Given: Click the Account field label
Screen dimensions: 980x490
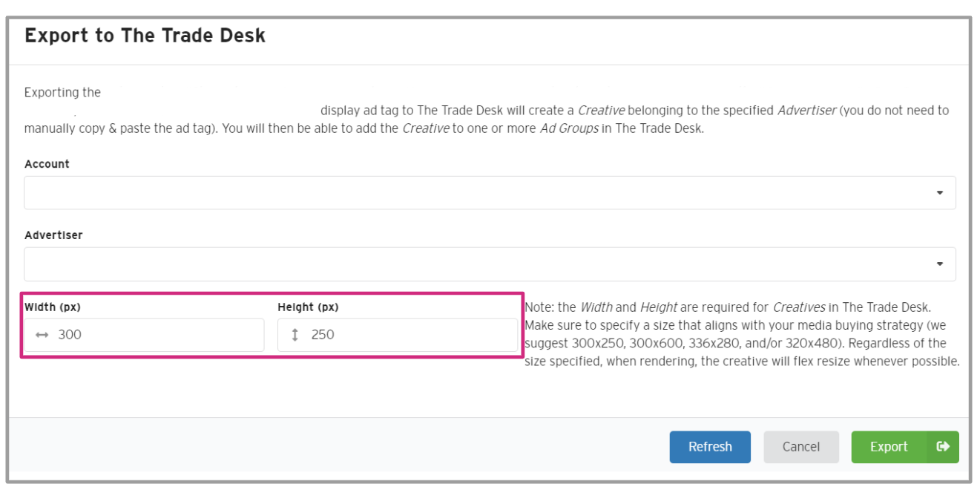Looking at the screenshot, I should 47,164.
